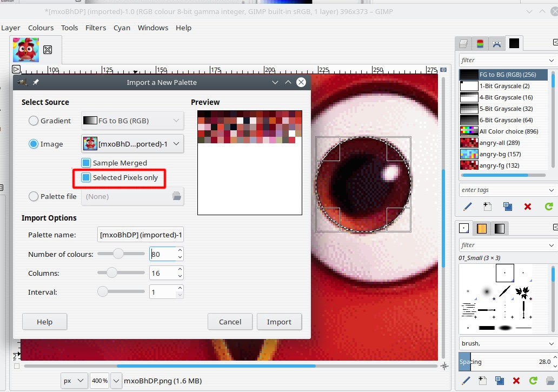
Task: Select the Image source radio button
Action: pos(34,144)
